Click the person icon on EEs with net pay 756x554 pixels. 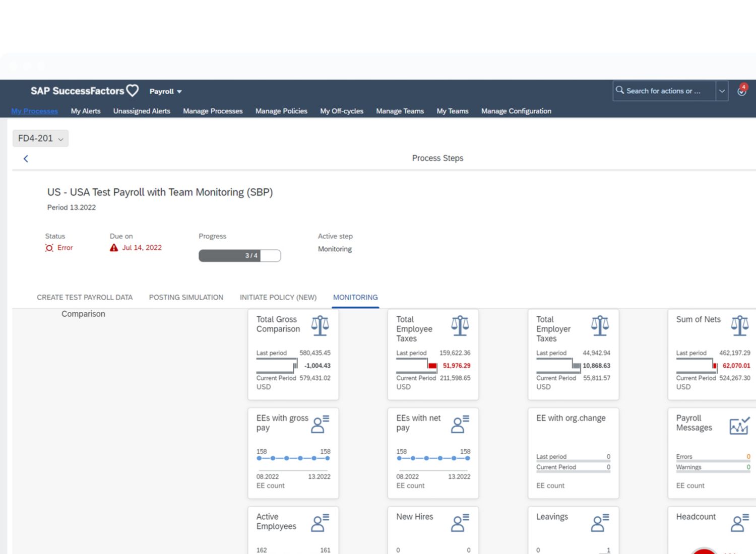click(460, 424)
